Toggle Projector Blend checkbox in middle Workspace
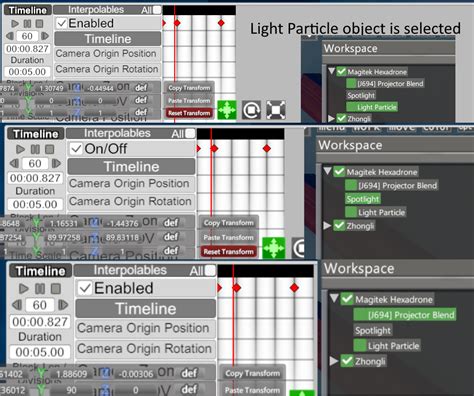This screenshot has width=474, height=396. click(x=351, y=185)
